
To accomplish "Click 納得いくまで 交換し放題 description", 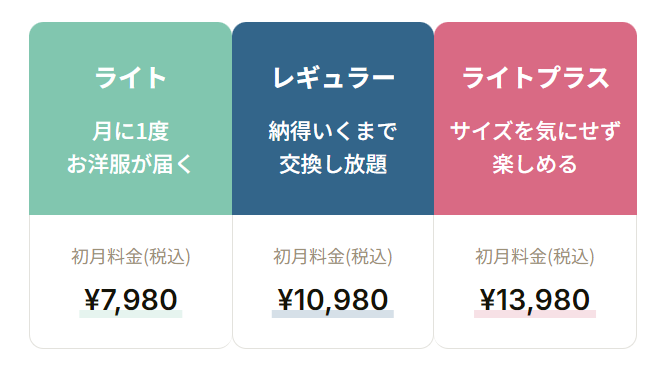I will [x=333, y=147].
